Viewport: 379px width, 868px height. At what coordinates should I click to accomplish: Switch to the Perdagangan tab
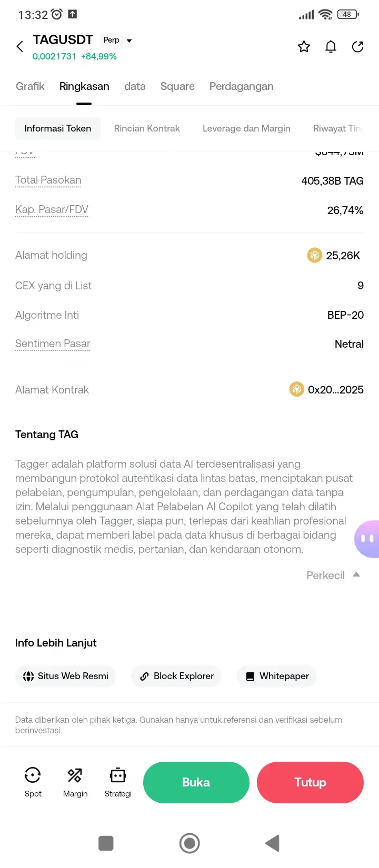point(242,86)
